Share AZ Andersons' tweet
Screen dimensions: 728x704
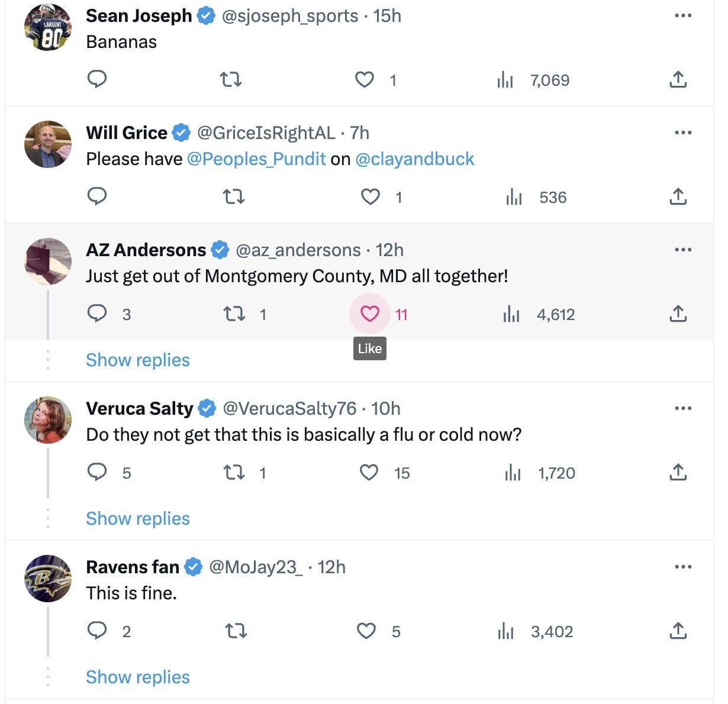point(678,314)
